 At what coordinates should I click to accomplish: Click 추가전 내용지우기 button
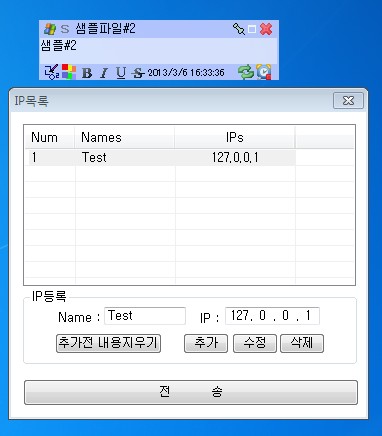[108, 343]
